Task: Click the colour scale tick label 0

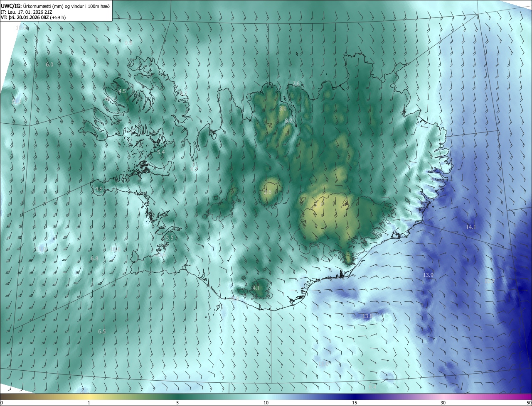Action: [2, 403]
